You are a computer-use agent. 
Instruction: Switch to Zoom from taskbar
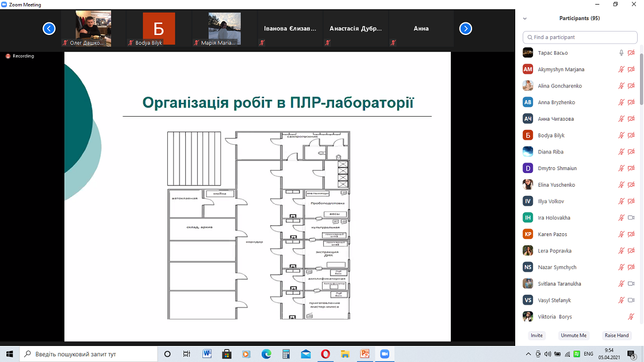[385, 354]
